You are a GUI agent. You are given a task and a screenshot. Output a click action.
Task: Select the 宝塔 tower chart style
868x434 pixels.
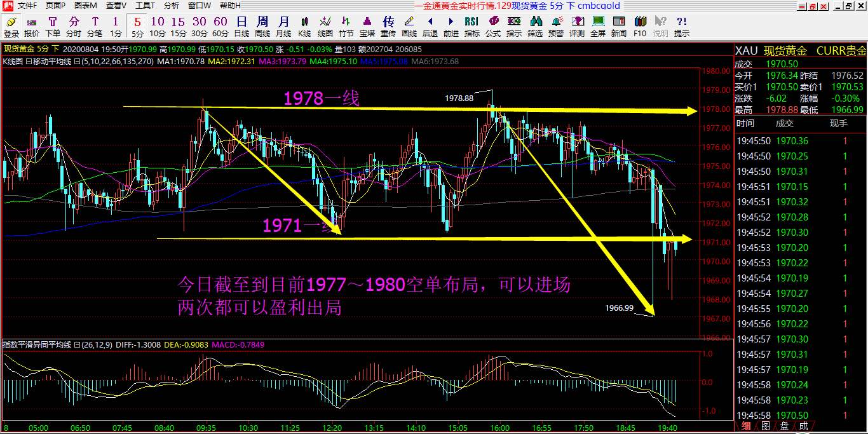(x=367, y=27)
